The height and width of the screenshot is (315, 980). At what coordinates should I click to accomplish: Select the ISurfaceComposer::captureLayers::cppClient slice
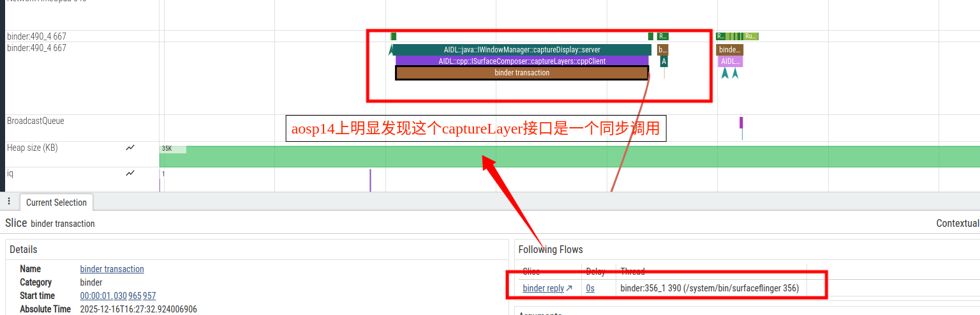[522, 61]
